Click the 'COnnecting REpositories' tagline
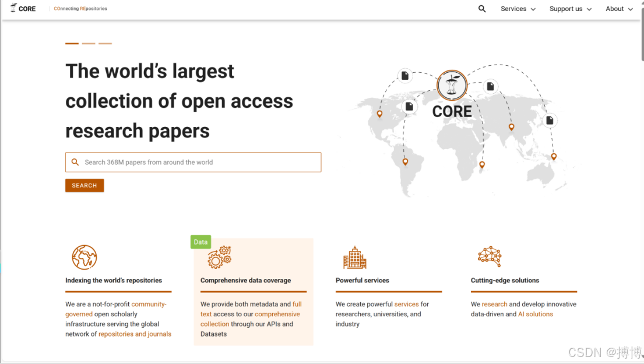The width and height of the screenshot is (644, 364). [80, 9]
